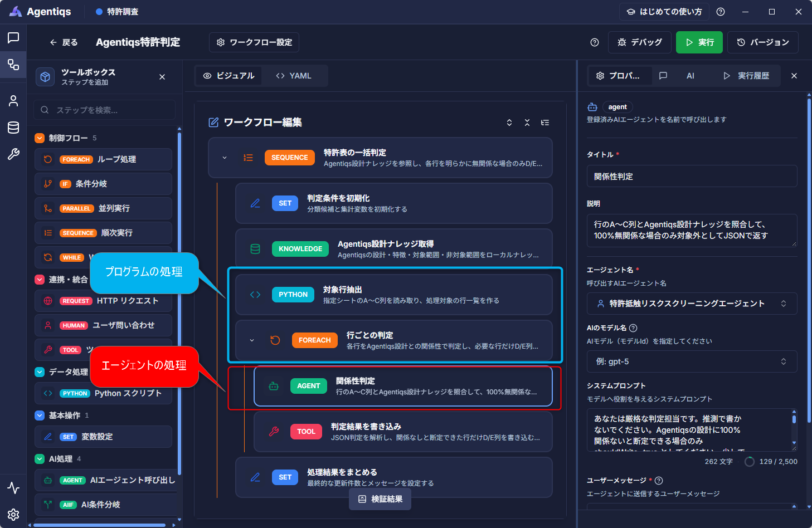Screen dimensions: 812x528
Task: Collapse the 行ごとの判定 foreach step
Action: click(252, 340)
